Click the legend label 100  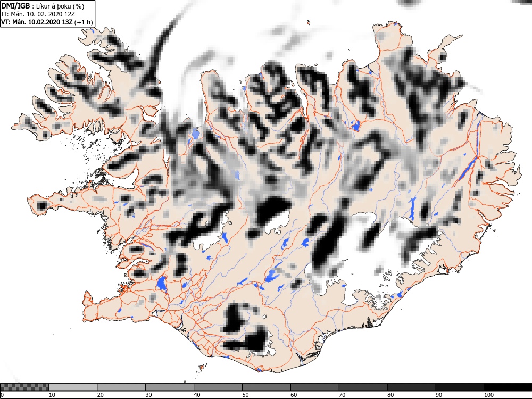click(488, 395)
